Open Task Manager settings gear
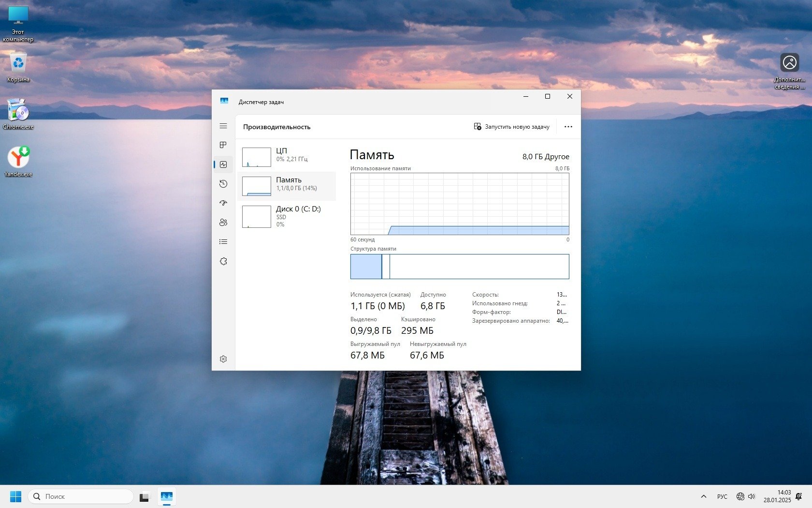This screenshot has width=812, height=508. [x=223, y=359]
